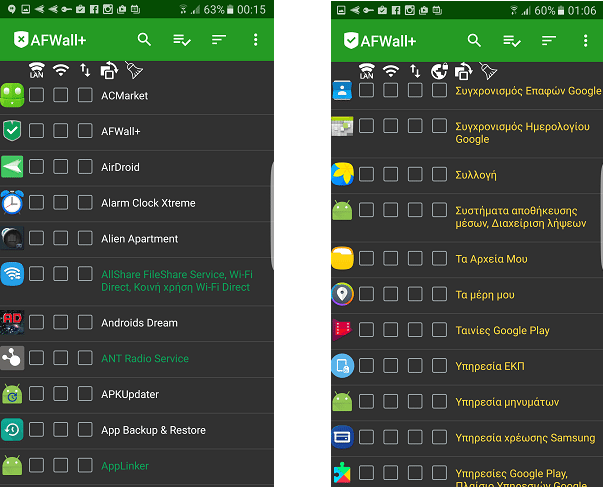603x487 pixels.
Task: Select Τα Αρχεία Μου entry
Action: pos(491,259)
